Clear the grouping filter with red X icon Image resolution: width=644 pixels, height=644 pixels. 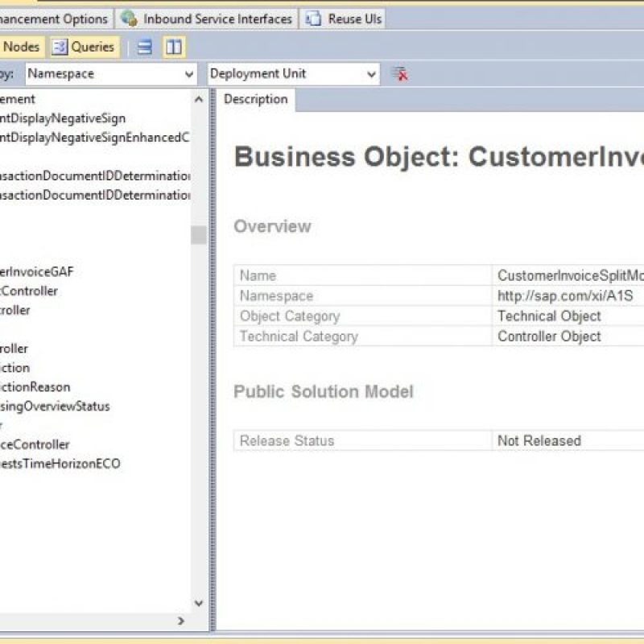pos(399,74)
